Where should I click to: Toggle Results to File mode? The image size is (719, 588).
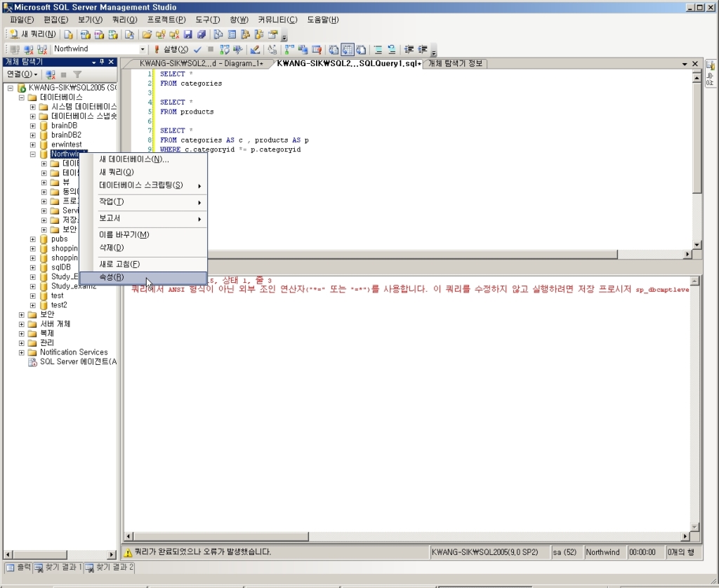[362, 49]
